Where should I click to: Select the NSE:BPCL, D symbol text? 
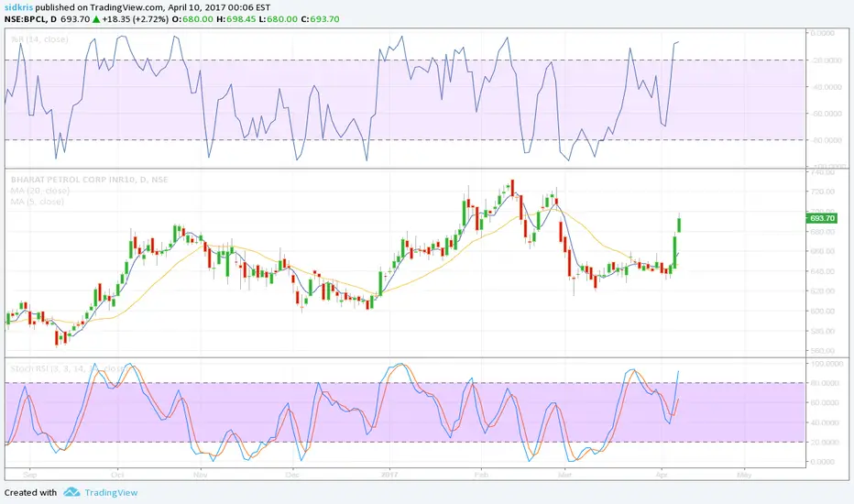click(30, 19)
